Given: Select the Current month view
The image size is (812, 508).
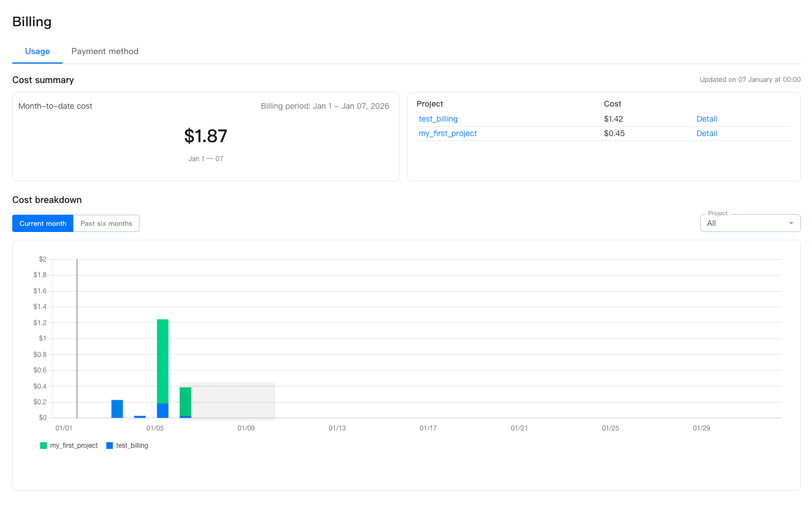Looking at the screenshot, I should click(43, 224).
